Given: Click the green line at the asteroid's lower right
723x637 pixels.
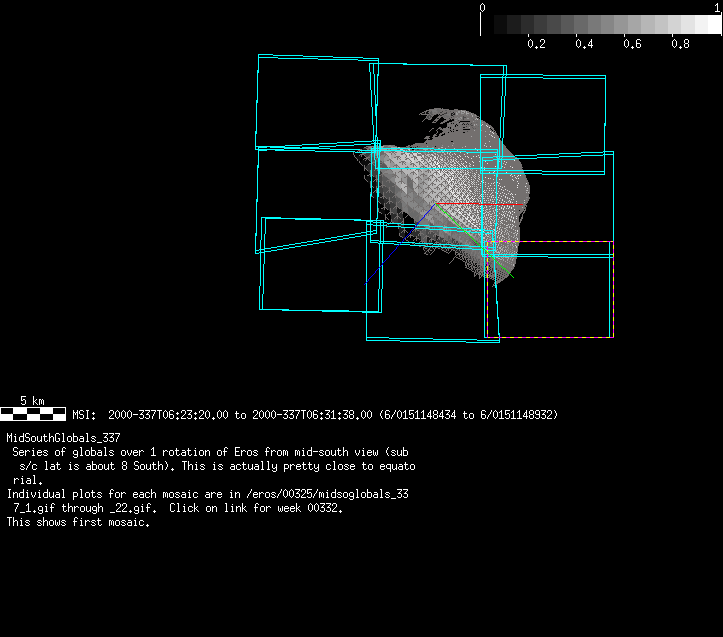Looking at the screenshot, I should 506,269.
